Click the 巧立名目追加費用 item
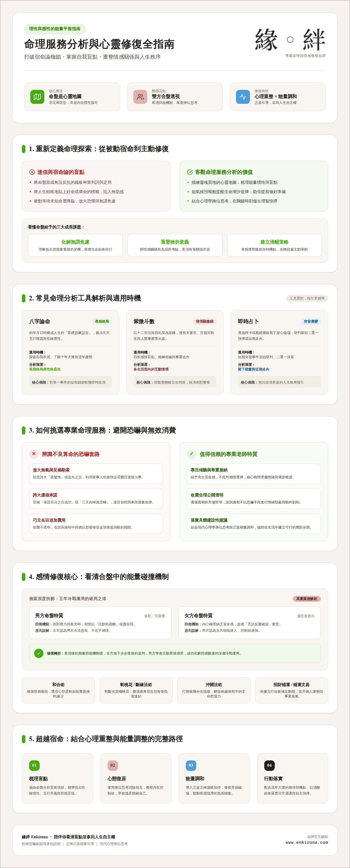 point(96,524)
